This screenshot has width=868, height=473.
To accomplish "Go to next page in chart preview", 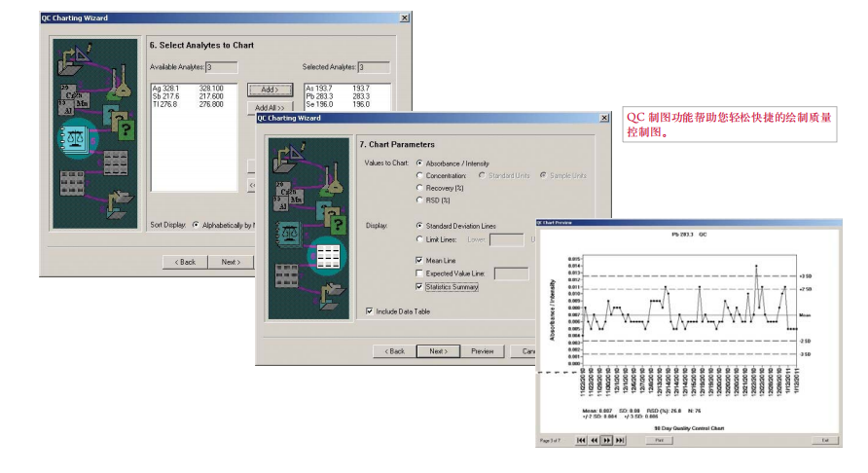I will tap(606, 440).
